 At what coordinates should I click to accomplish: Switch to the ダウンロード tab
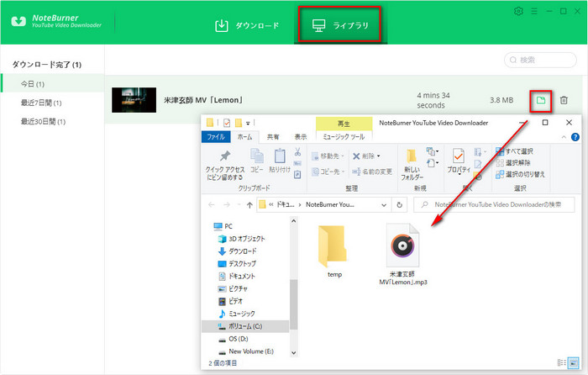[x=247, y=25]
